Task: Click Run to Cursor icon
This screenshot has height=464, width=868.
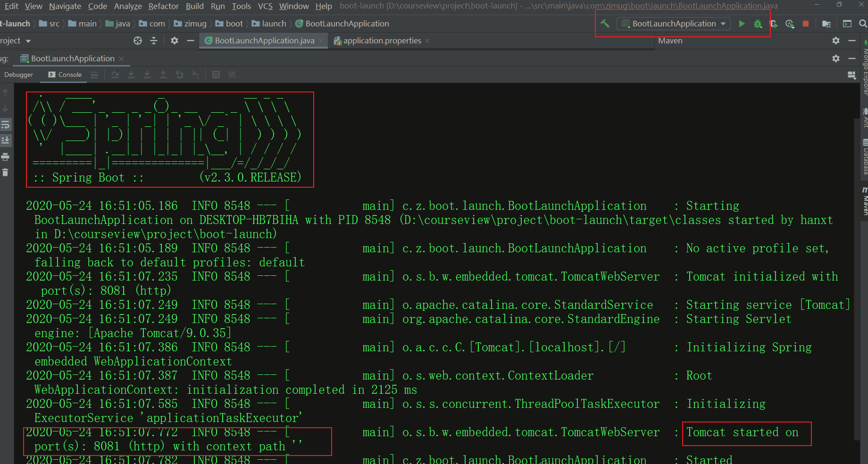Action: 195,75
